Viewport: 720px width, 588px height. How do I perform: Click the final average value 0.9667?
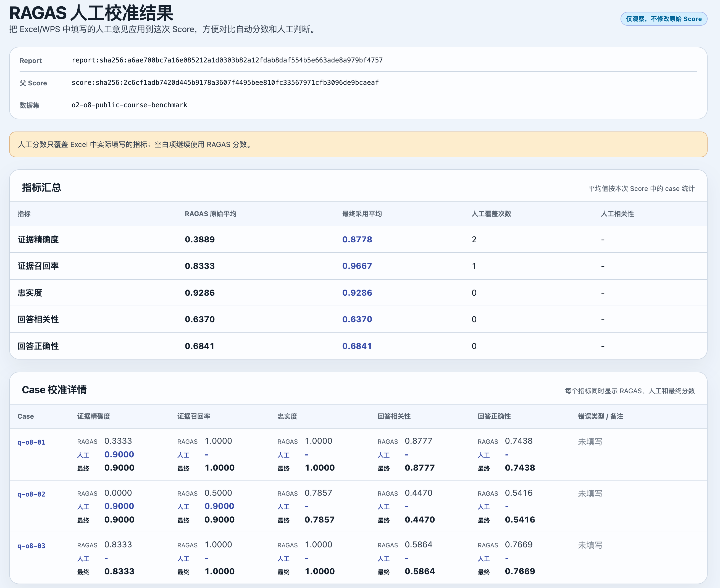pos(357,266)
